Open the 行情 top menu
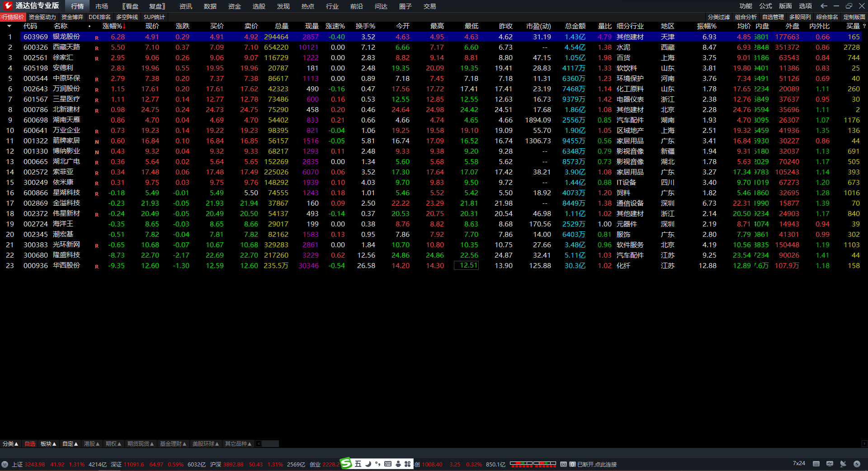 click(x=77, y=6)
